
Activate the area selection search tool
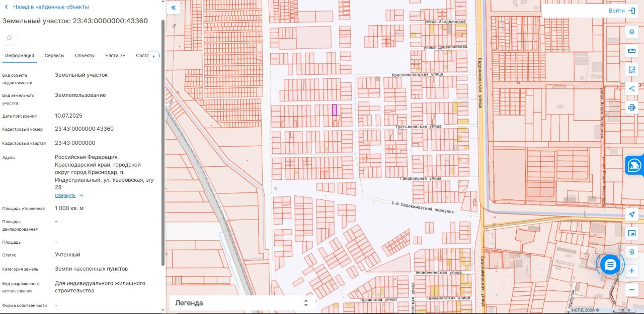(632, 70)
